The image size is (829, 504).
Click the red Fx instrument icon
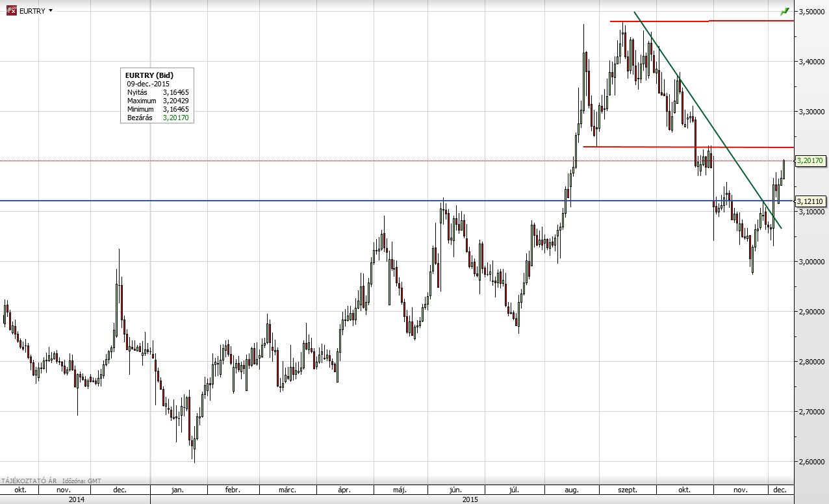[11, 11]
